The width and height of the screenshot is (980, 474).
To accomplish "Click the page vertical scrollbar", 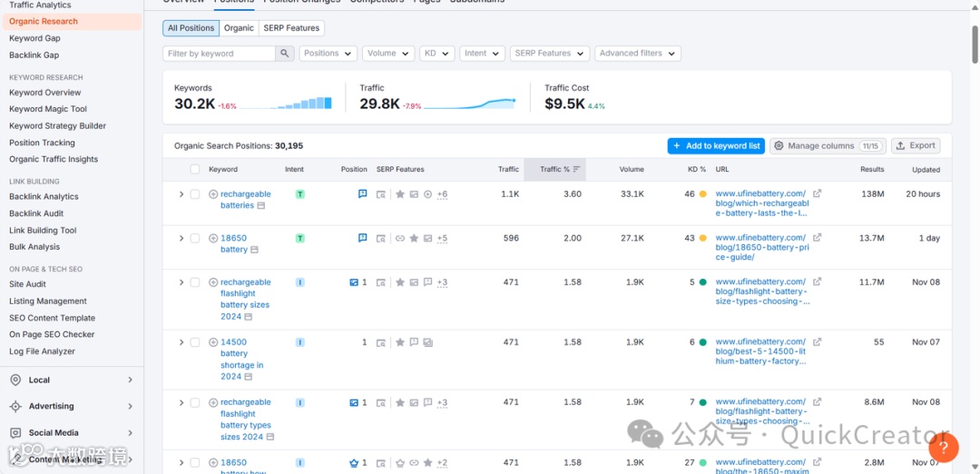I will 975,44.
